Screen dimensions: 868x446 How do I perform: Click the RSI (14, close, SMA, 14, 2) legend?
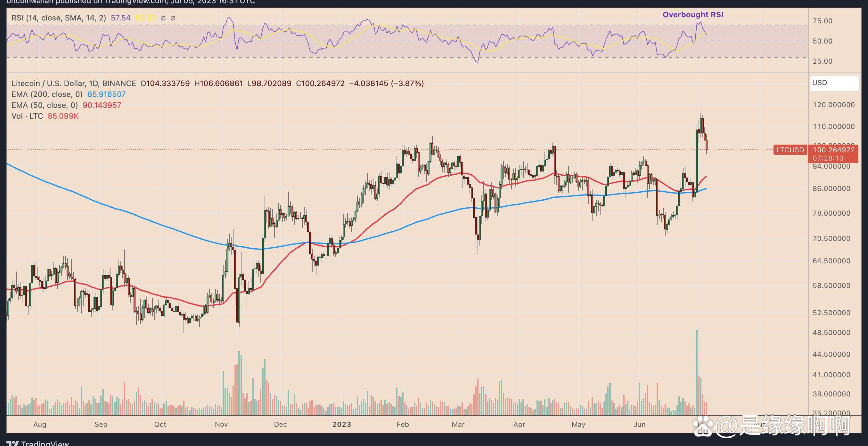click(59, 18)
